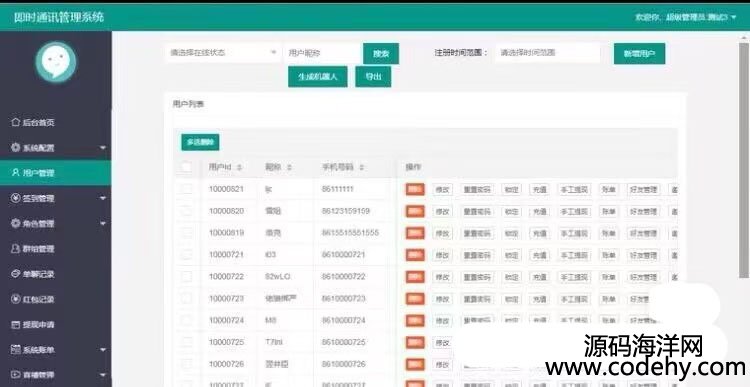Screen dimensions: 750x387
Task: Open the online status dropdown
Action: pyautogui.click(x=222, y=53)
